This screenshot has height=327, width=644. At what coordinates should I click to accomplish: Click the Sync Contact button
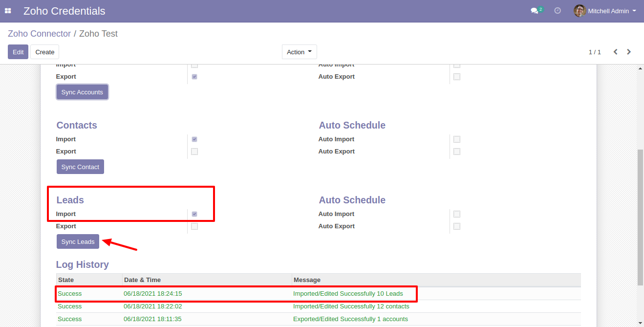[x=81, y=167]
